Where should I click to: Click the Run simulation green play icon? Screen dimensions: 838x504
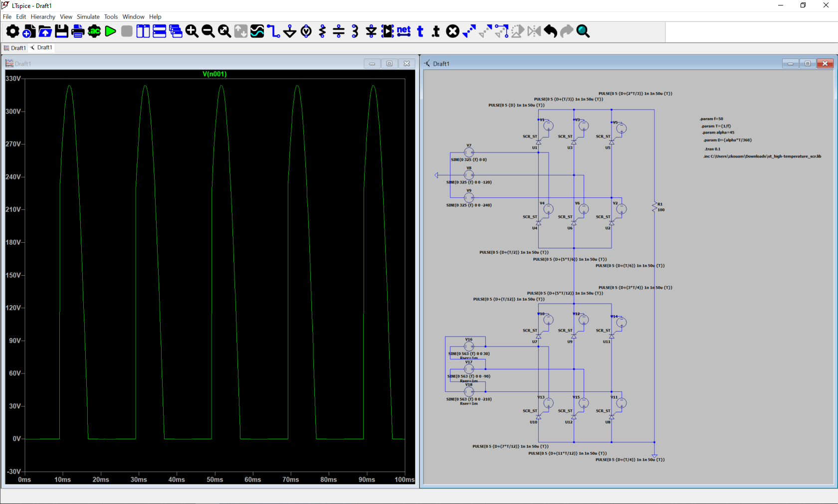(111, 31)
